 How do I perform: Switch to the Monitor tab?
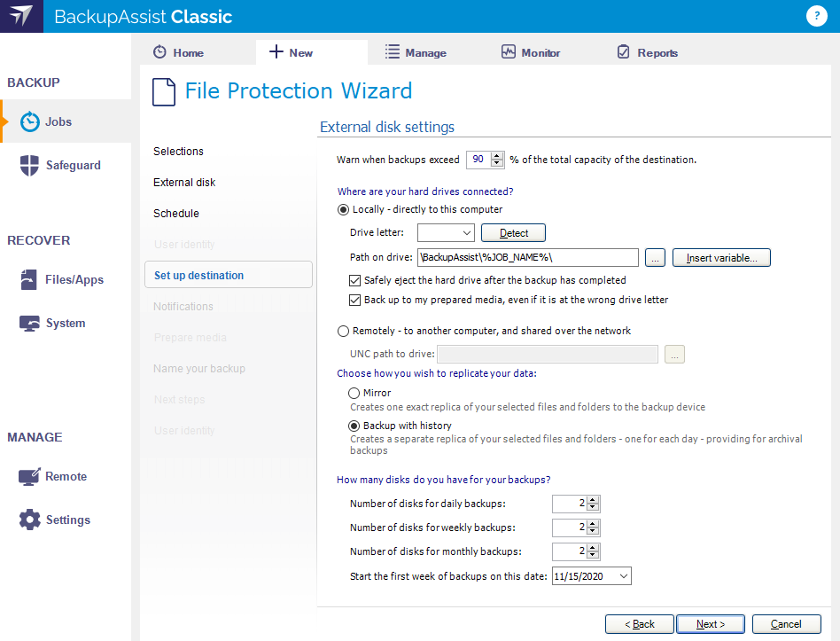click(x=531, y=52)
